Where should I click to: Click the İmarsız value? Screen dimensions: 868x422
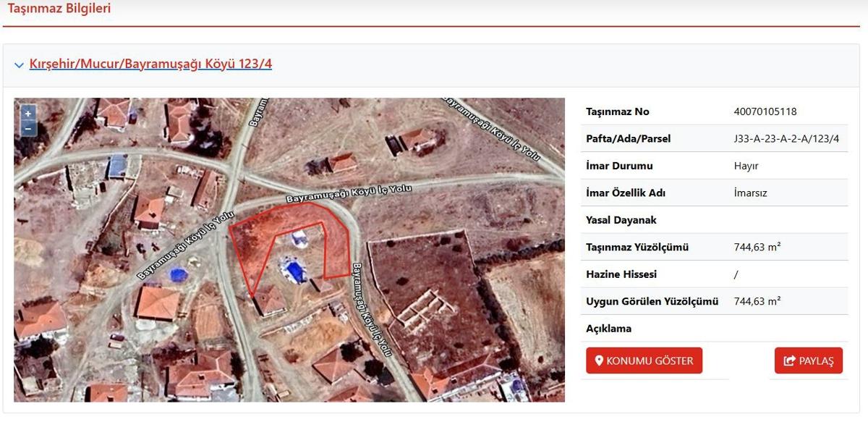tap(752, 193)
